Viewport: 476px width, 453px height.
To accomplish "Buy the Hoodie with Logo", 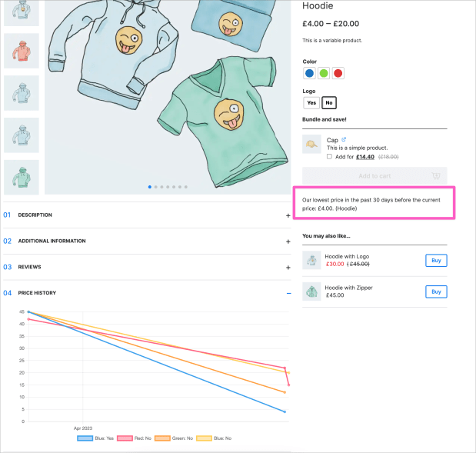I will 436,260.
